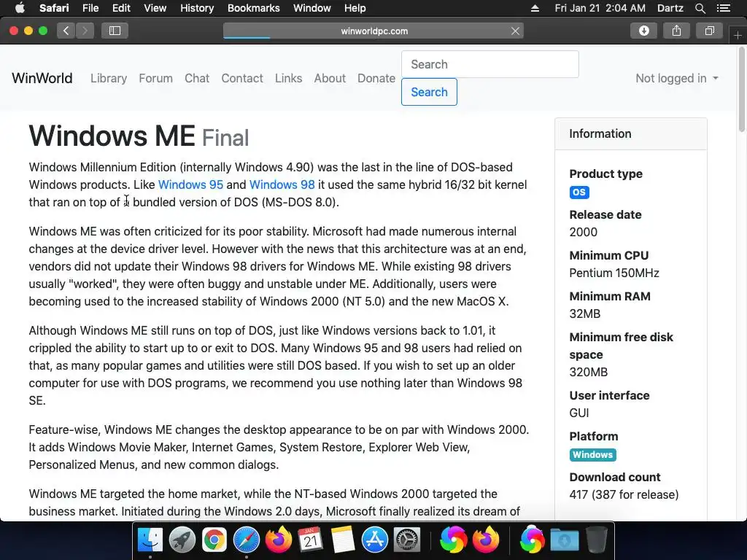Open Firefox left of Calendar in Dock
The height and width of the screenshot is (560, 747).
[278, 540]
